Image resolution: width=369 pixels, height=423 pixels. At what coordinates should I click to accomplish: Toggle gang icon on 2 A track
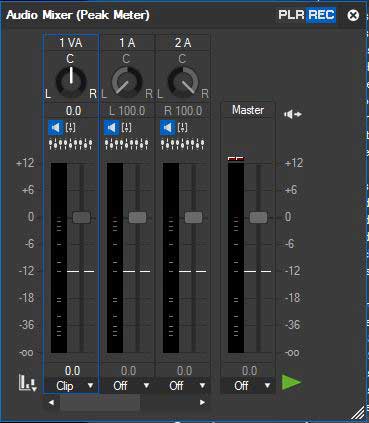pyautogui.click(x=182, y=127)
